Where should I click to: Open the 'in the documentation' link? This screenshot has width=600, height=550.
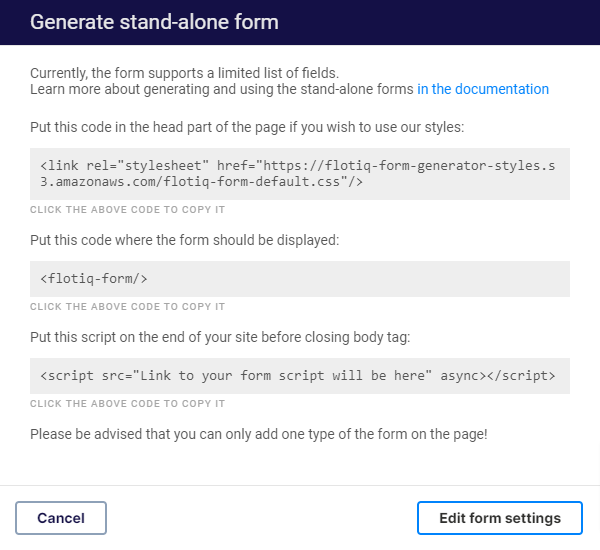coord(483,89)
